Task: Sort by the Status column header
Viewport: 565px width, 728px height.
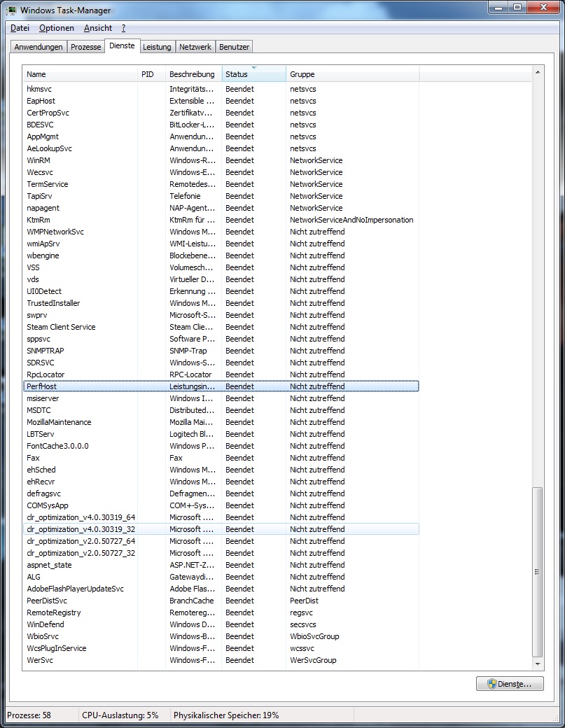Action: [254, 74]
